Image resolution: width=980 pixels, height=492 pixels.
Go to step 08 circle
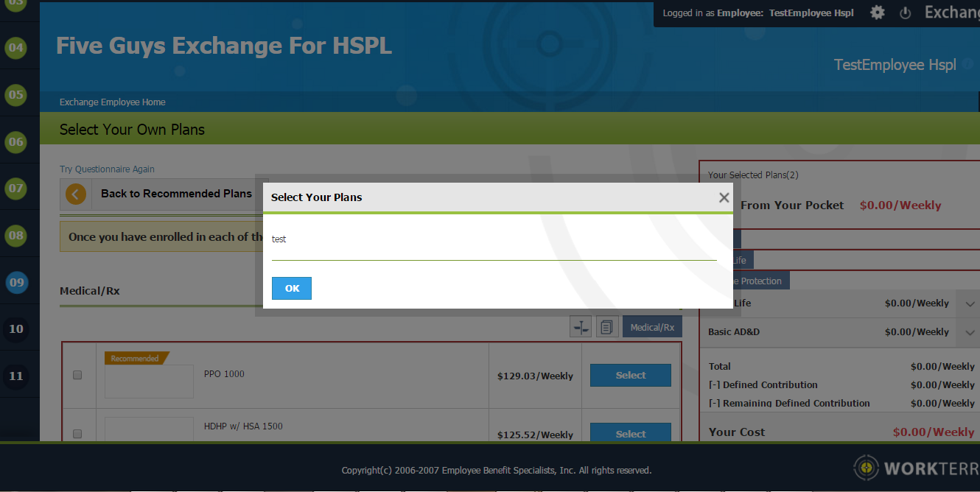coord(16,236)
